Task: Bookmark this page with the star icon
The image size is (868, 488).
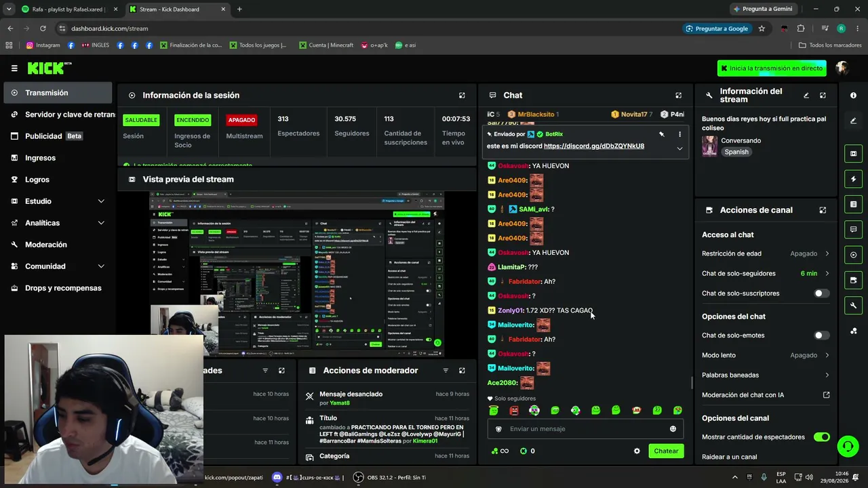Action: pos(762,28)
